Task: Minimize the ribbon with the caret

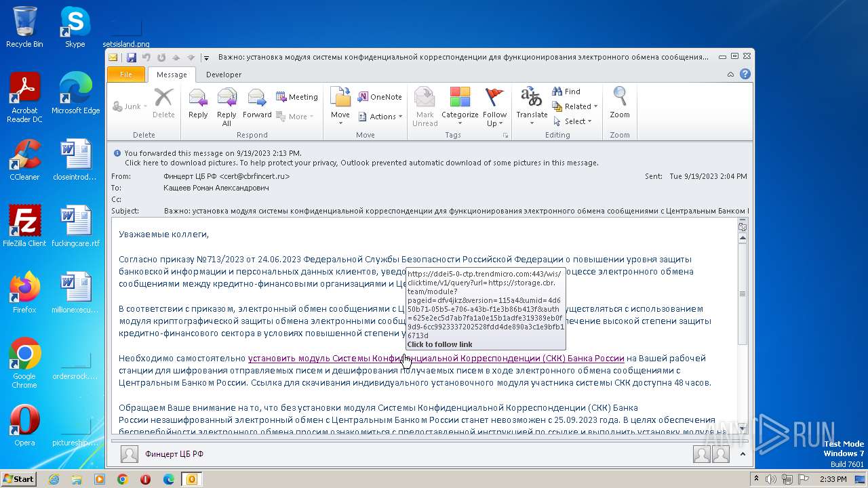Action: coord(730,75)
